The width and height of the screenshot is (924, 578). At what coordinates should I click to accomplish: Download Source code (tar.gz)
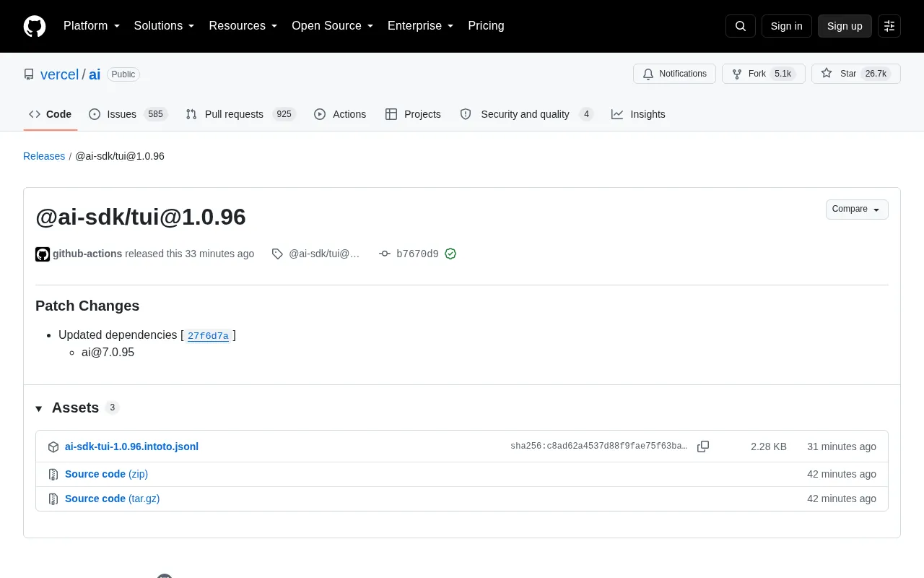pyautogui.click(x=112, y=499)
